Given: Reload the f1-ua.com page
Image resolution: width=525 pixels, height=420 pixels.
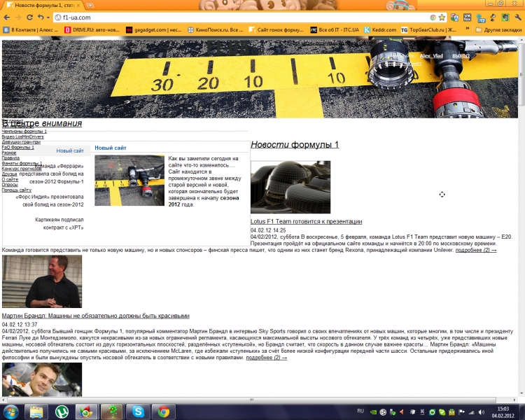Looking at the screenshot, I should (29, 17).
